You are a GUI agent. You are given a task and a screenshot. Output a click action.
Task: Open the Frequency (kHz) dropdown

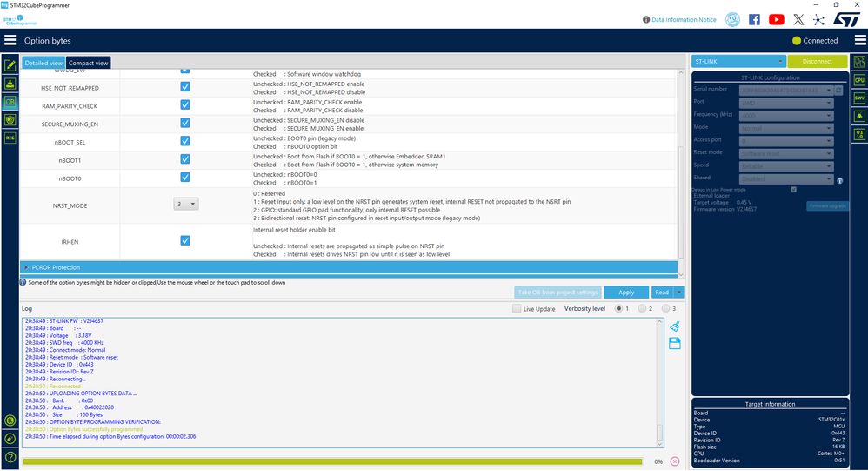click(786, 116)
